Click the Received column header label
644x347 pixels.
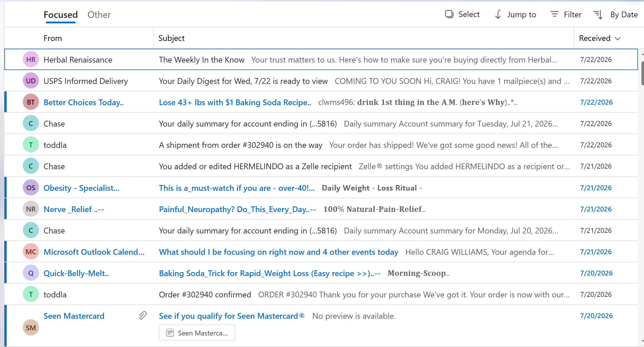594,38
